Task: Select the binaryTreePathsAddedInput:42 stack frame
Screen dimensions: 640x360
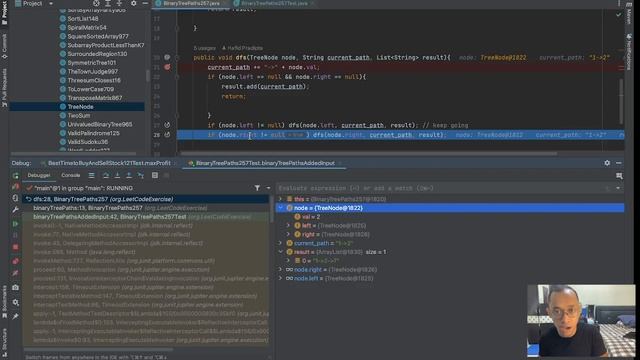Action: coord(146,217)
